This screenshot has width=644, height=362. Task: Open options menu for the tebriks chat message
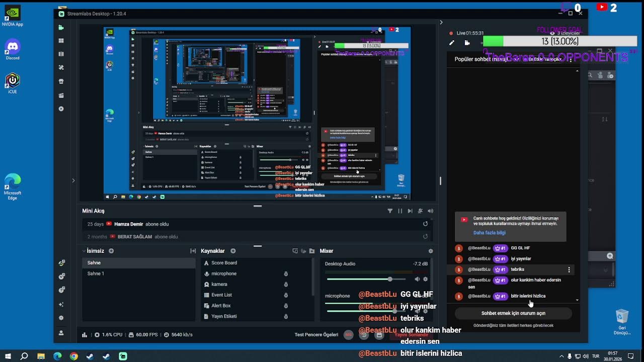pos(569,270)
